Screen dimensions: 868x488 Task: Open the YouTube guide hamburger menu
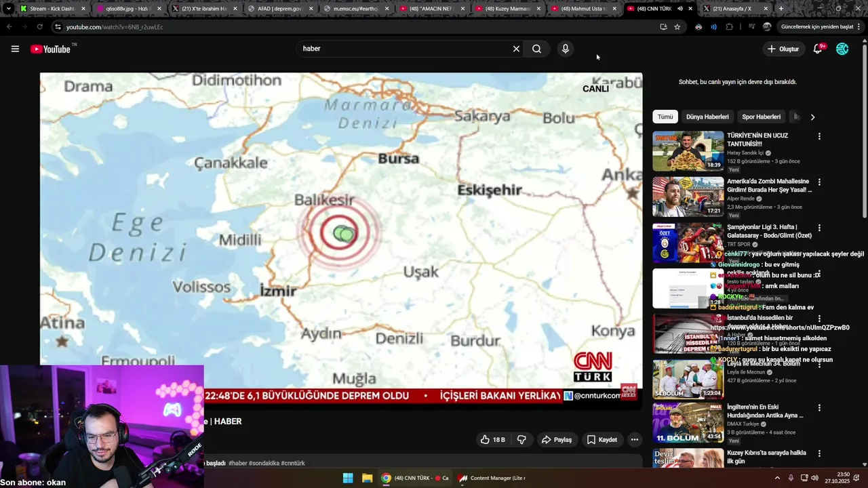(x=15, y=49)
